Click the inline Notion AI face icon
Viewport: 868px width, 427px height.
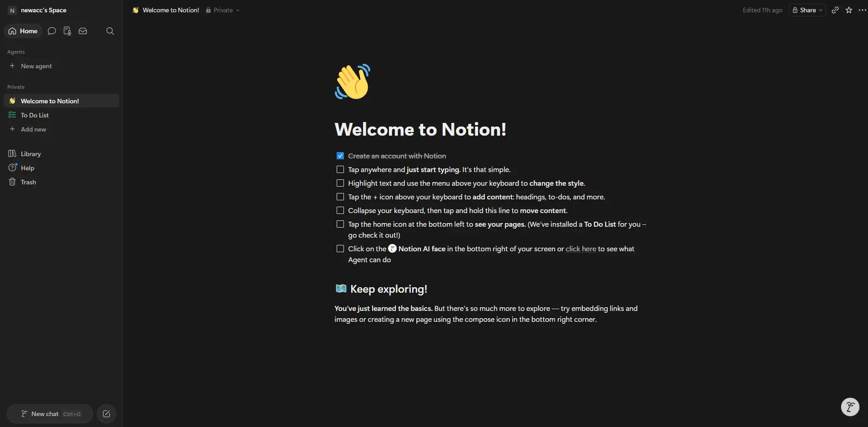pos(393,249)
